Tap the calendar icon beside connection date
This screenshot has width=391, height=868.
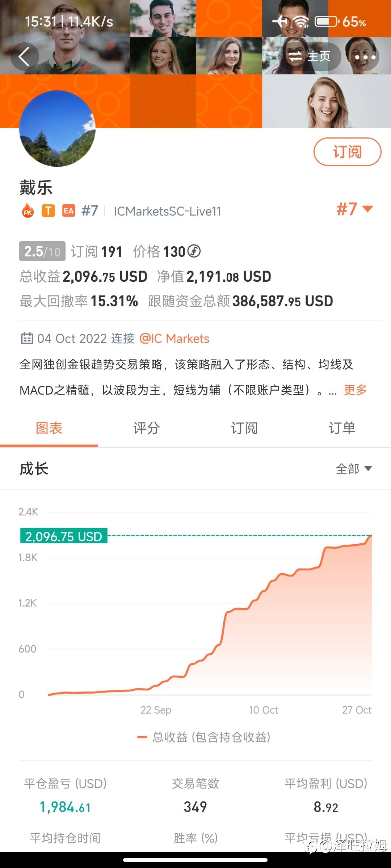tap(27, 339)
